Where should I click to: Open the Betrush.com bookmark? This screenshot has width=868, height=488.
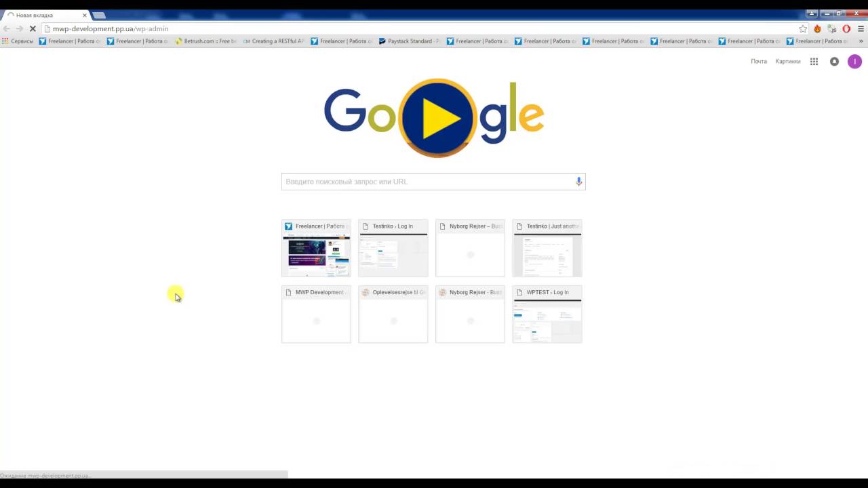[206, 41]
